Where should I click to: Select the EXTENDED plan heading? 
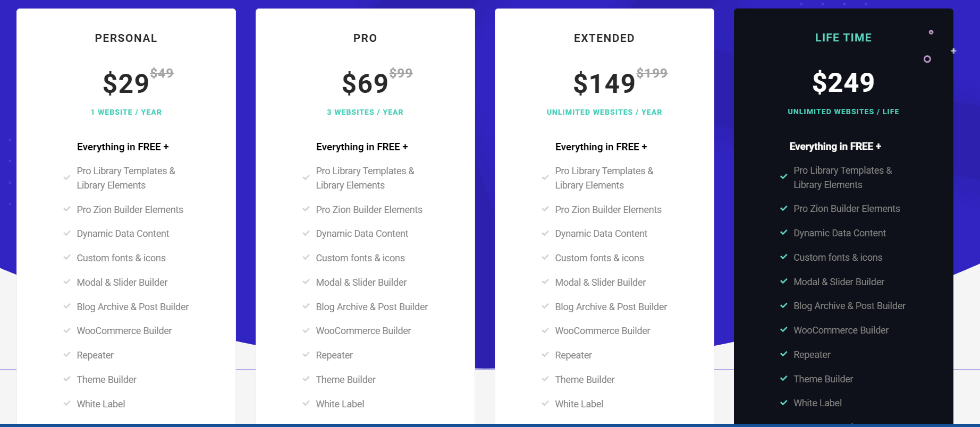pyautogui.click(x=604, y=38)
